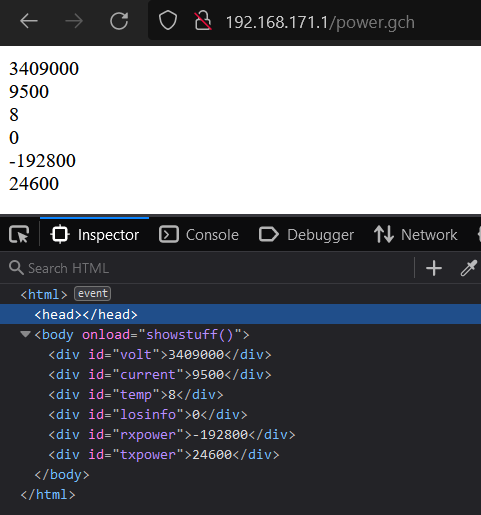Click the plus icon to add node
481x515 pixels.
[x=434, y=268]
